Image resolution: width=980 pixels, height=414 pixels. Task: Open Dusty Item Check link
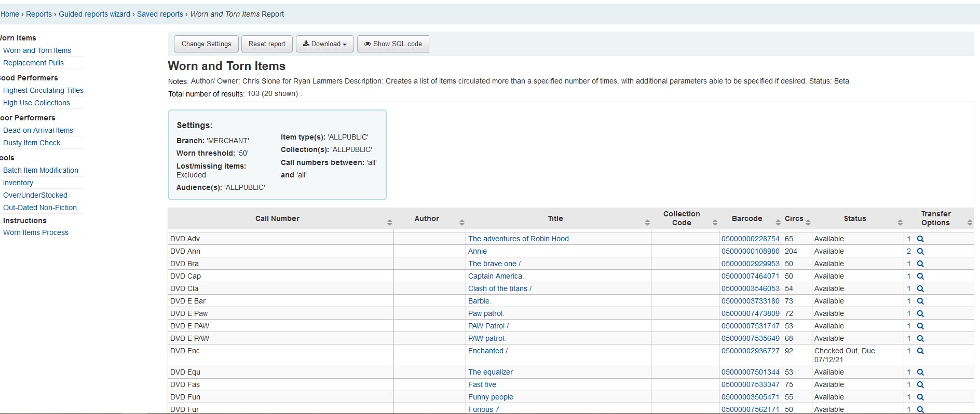click(x=32, y=143)
